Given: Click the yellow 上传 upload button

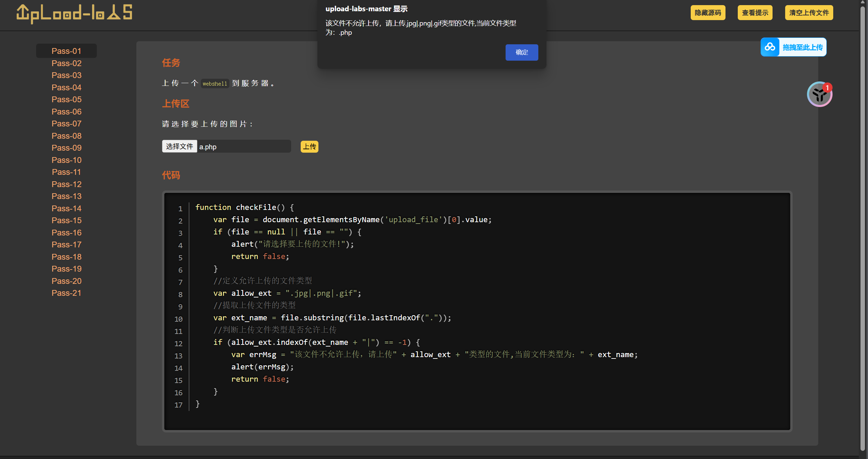Looking at the screenshot, I should point(309,147).
